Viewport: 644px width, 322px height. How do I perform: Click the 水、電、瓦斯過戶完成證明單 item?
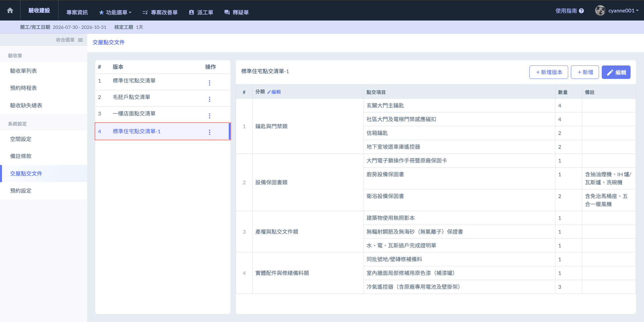[401, 245]
